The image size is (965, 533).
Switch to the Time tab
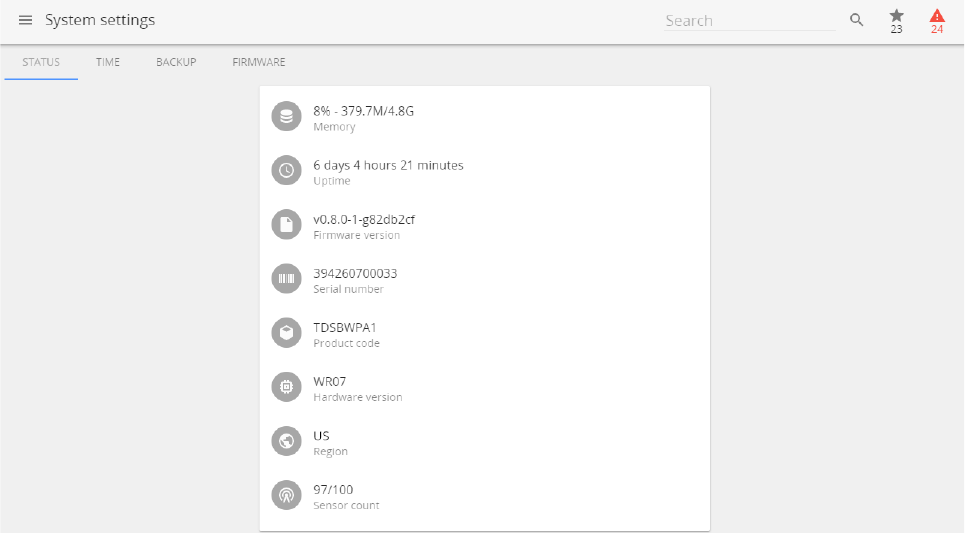(108, 62)
